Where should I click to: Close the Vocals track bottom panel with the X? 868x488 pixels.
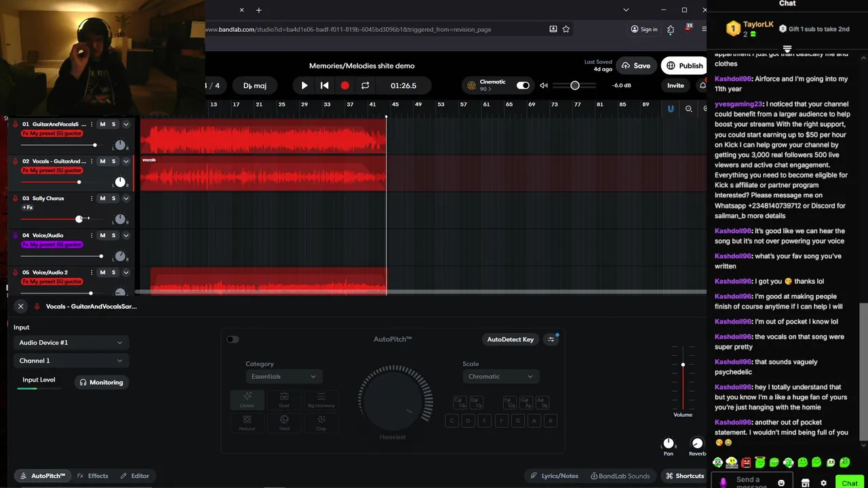(x=20, y=306)
